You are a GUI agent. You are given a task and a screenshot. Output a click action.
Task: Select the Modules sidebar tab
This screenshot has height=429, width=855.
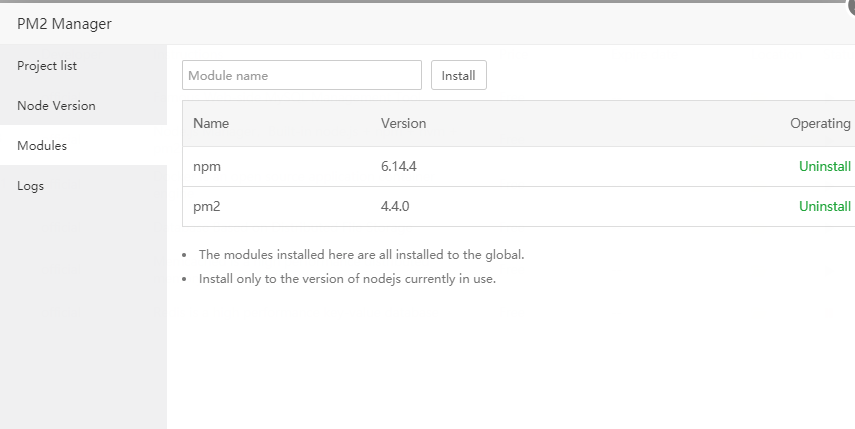(x=42, y=146)
